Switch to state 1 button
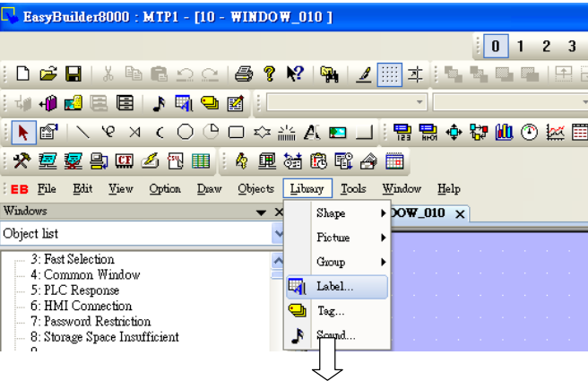 [x=520, y=46]
